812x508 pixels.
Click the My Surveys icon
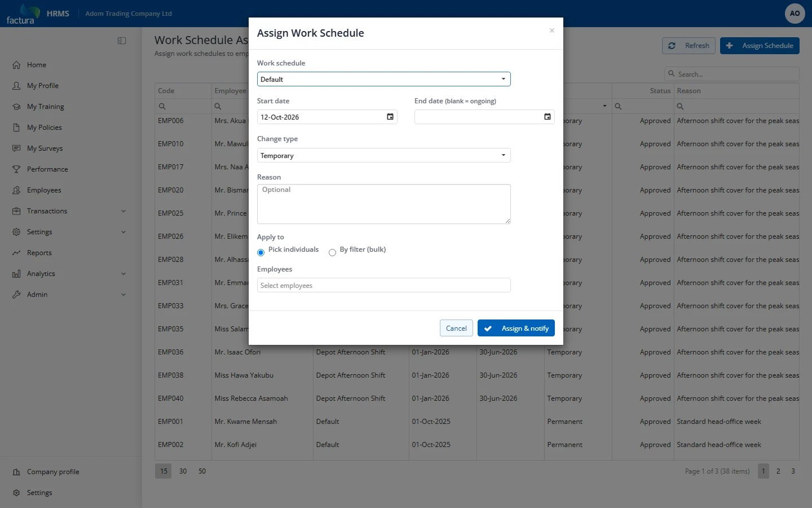16,148
